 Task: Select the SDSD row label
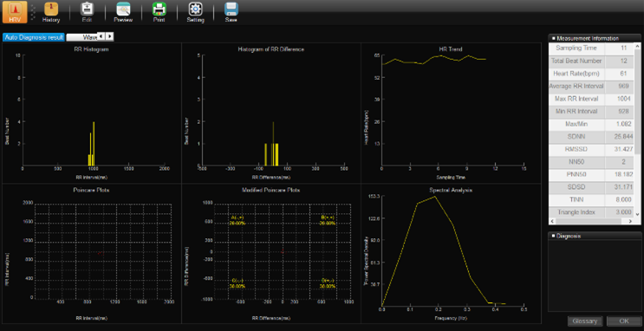pos(576,187)
